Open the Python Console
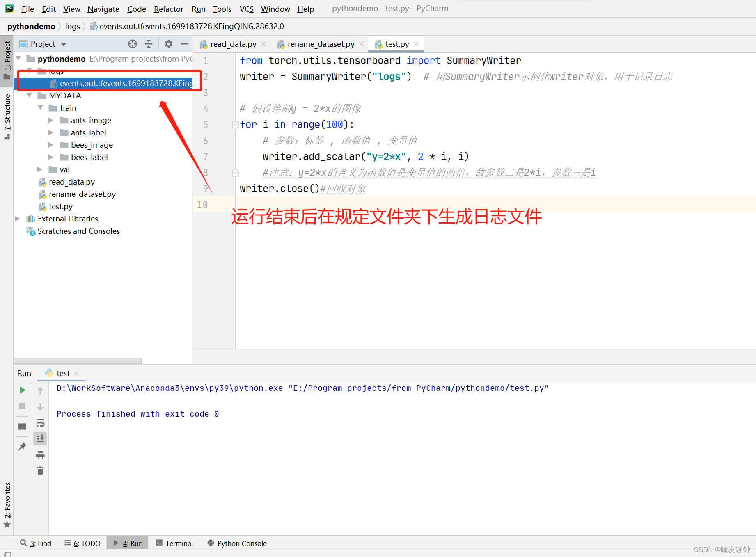 pos(241,543)
